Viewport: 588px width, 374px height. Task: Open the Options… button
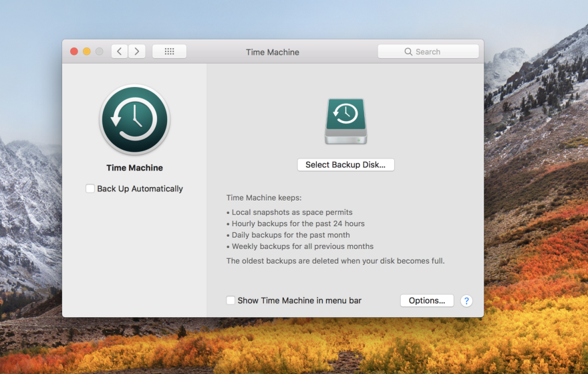point(427,301)
